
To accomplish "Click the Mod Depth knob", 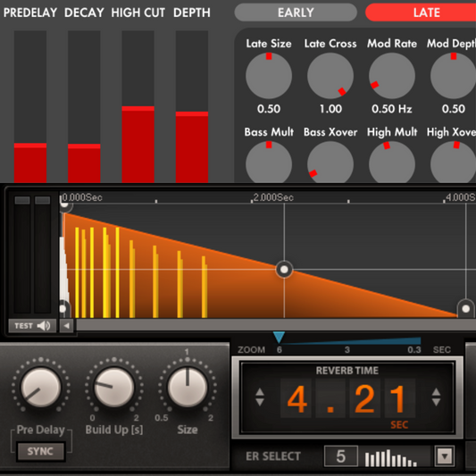I will tap(454, 76).
